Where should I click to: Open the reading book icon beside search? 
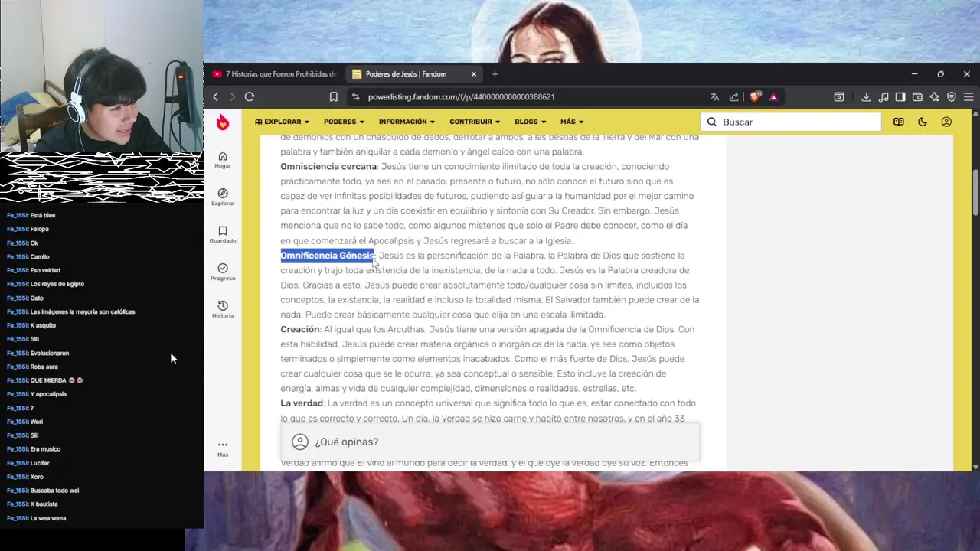click(899, 122)
